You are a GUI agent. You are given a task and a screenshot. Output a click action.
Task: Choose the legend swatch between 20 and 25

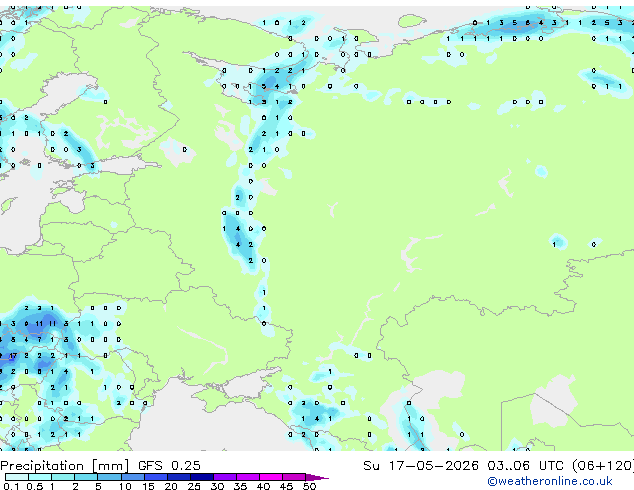(x=178, y=477)
